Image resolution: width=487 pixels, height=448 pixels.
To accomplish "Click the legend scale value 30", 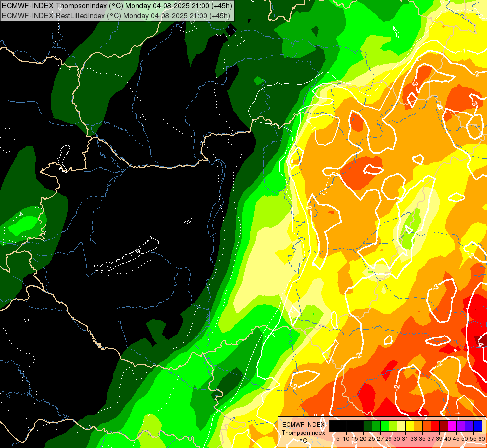I will 397,439.
